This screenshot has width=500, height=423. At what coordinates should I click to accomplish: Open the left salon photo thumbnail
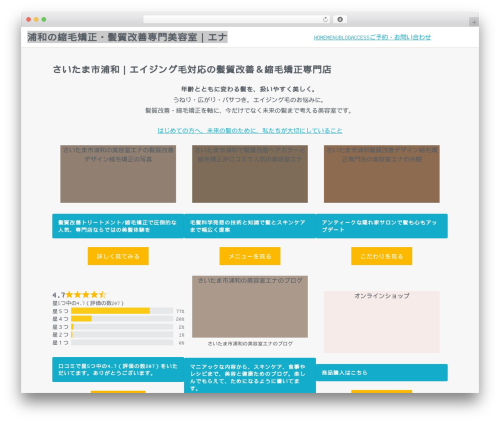118,174
